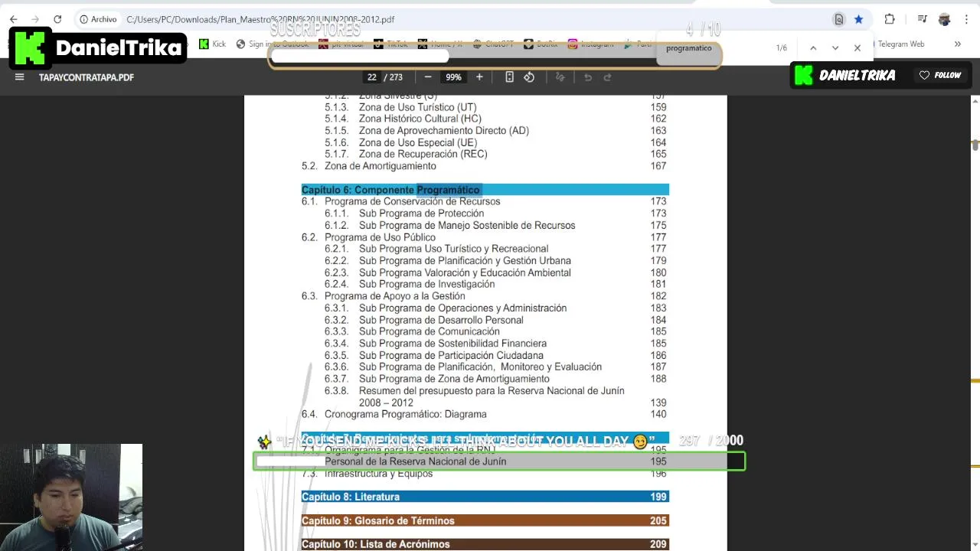Bookmark this page with the star icon
Viewport: 980px width, 551px height.
point(859,19)
